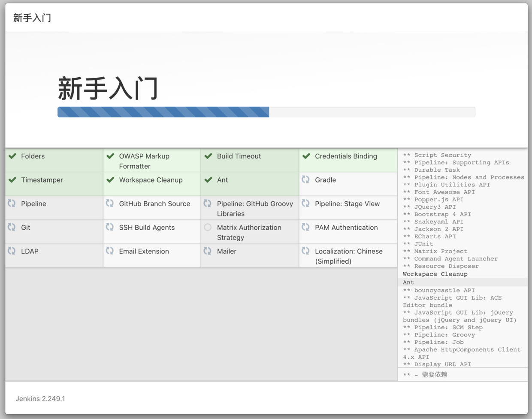Click the sync icon beside Mailer

(208, 250)
